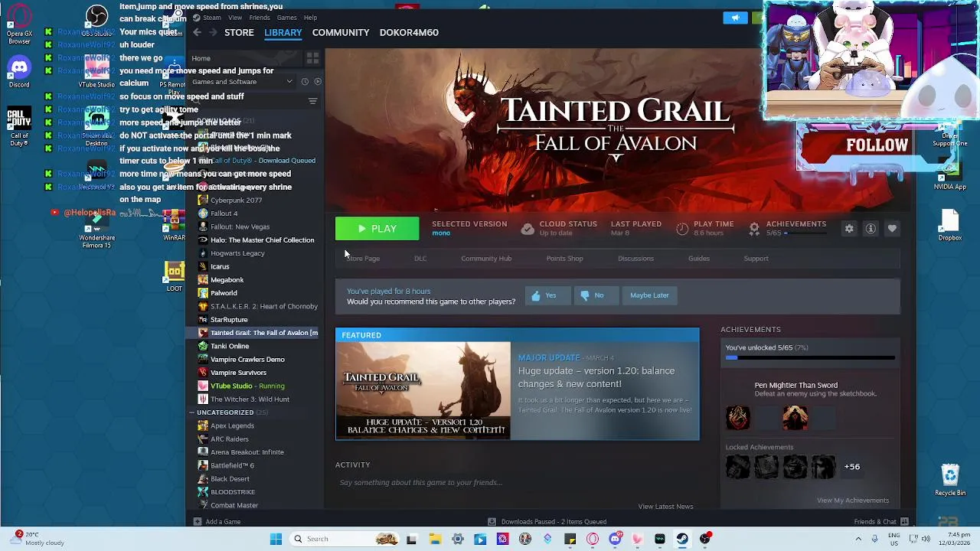This screenshot has height=551, width=980.
Task: Open the View menu
Action: (x=235, y=18)
